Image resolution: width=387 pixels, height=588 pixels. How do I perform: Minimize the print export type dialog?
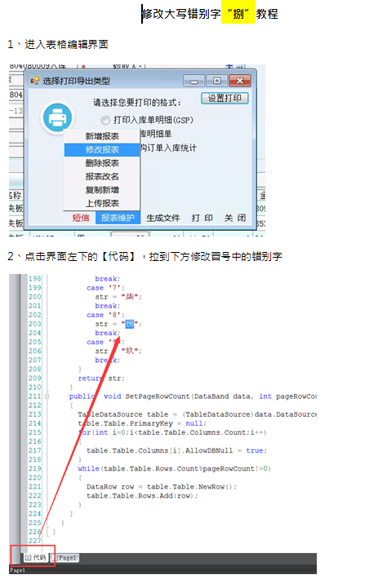click(193, 81)
